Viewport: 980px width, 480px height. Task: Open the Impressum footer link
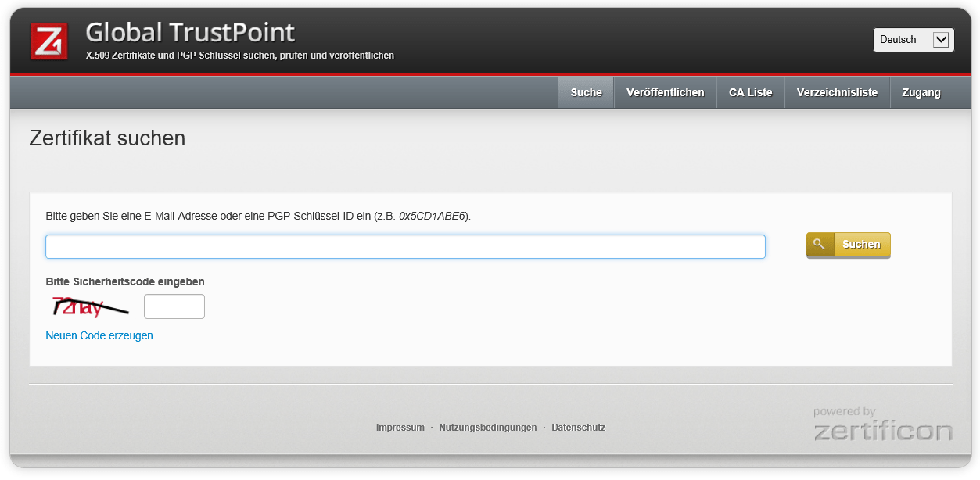click(400, 428)
